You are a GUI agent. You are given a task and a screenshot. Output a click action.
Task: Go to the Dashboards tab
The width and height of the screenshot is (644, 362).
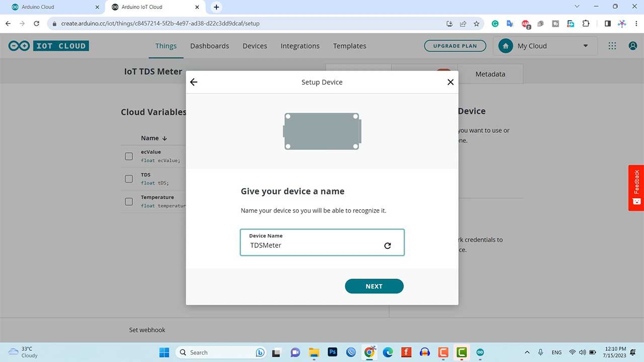[209, 46]
